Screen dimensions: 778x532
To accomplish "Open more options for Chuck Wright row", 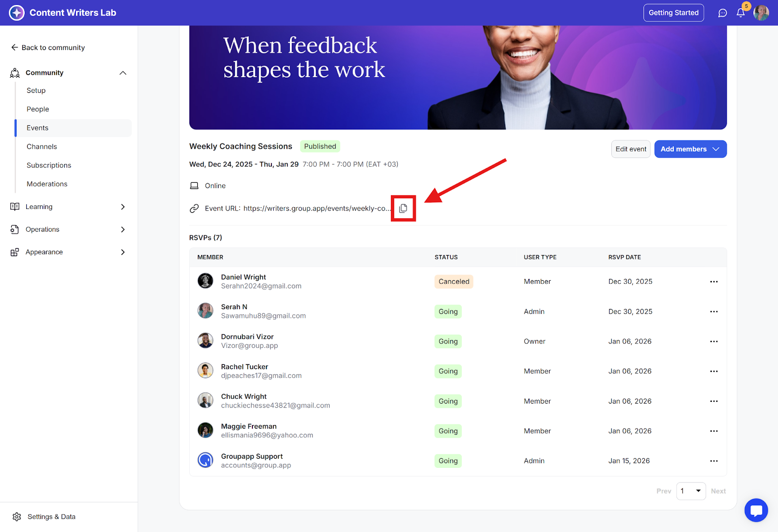I will pos(714,401).
